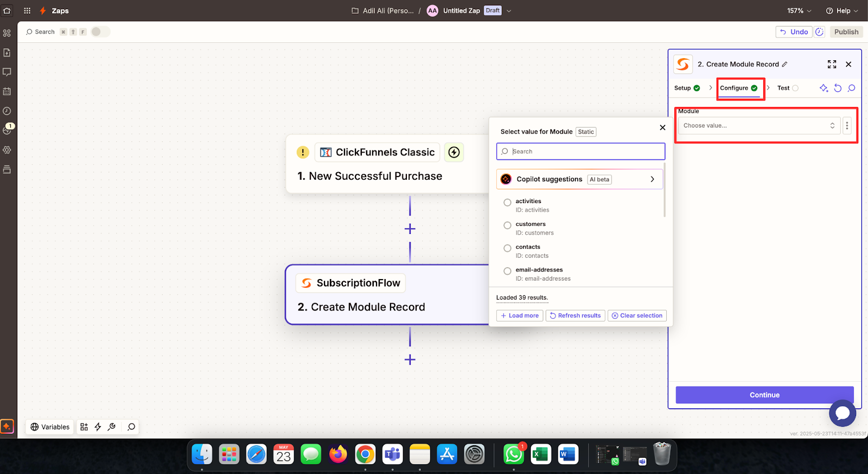
Task: Go to the Zapier home icon
Action: (x=7, y=10)
